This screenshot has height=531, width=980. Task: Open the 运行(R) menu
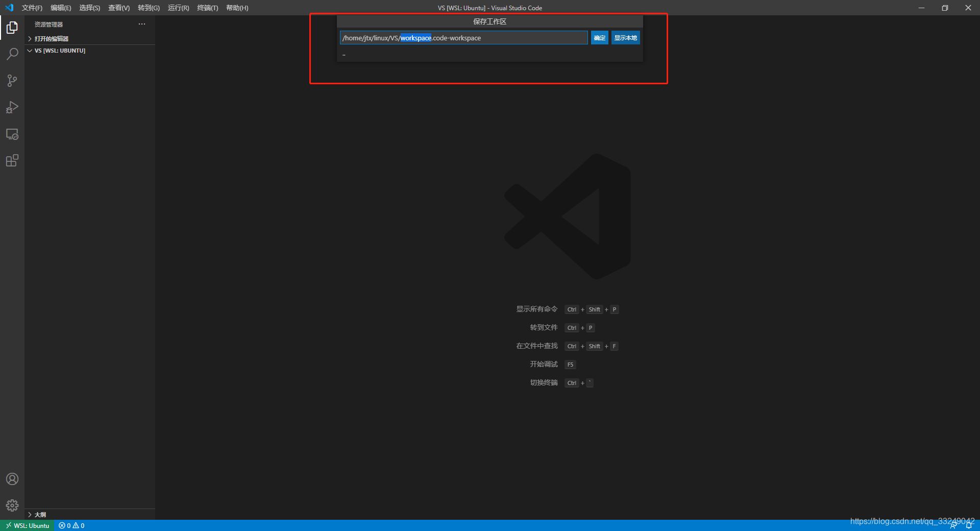(x=178, y=8)
